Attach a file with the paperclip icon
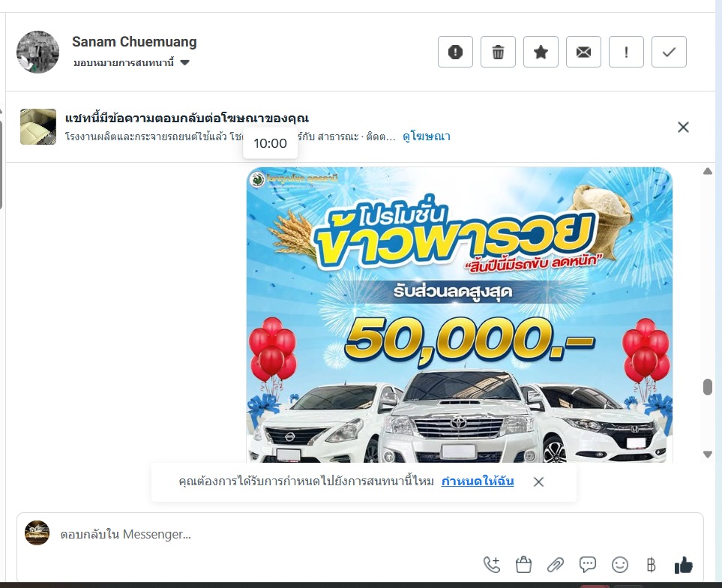722x588 pixels. pos(556,565)
